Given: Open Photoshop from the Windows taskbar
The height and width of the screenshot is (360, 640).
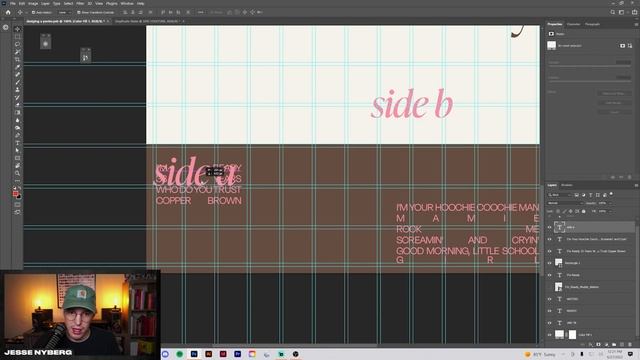Looking at the screenshot, I should pyautogui.click(x=194, y=354).
